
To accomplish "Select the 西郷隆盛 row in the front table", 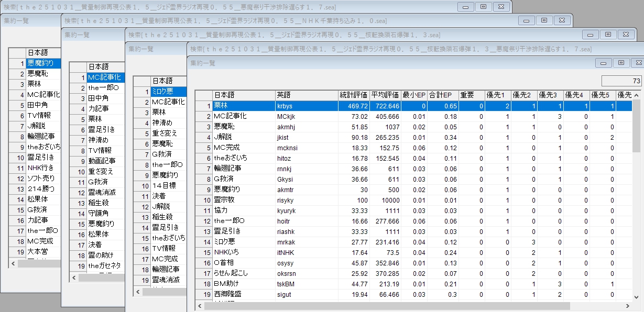I will 244,294.
